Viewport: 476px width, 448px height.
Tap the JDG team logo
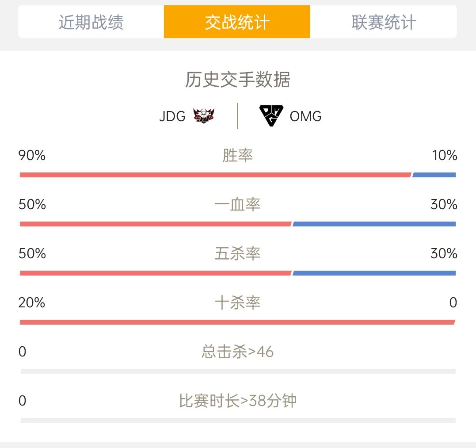tap(204, 116)
